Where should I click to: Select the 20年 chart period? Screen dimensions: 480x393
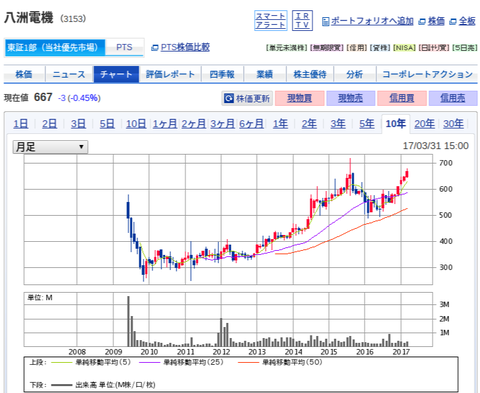point(424,124)
